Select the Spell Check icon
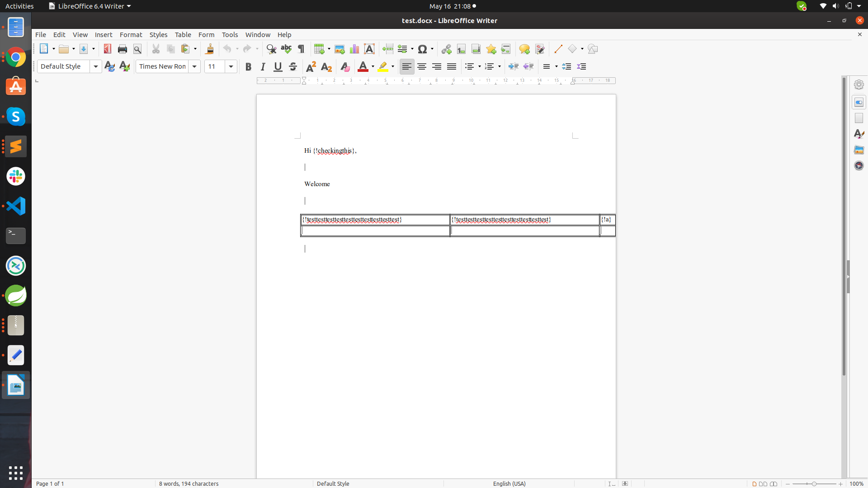 [x=286, y=49]
